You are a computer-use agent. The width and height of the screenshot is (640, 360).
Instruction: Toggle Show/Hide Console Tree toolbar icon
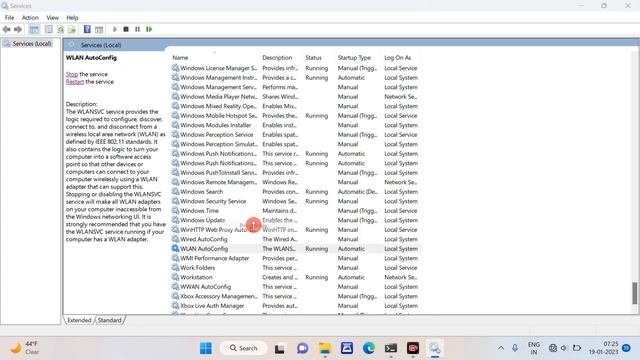point(34,29)
